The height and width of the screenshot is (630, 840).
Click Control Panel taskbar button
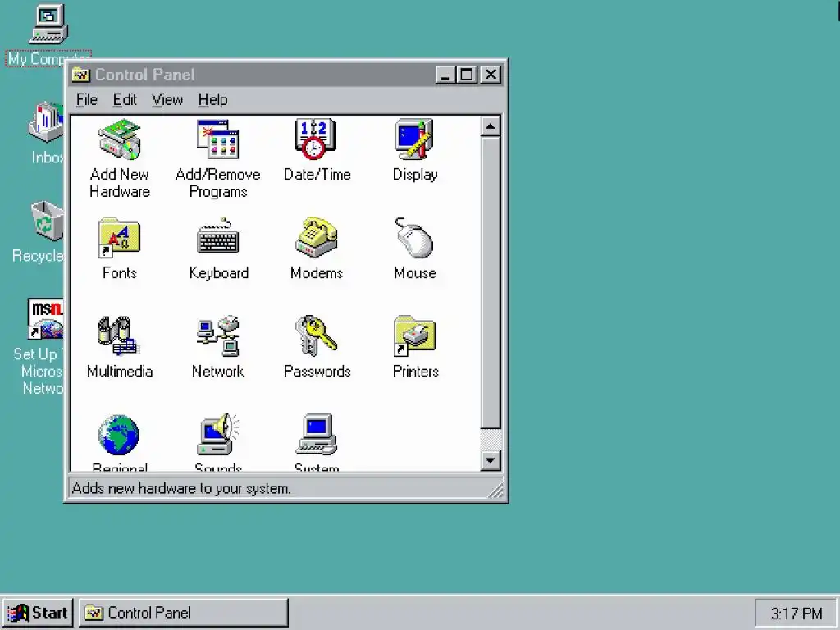tap(184, 613)
